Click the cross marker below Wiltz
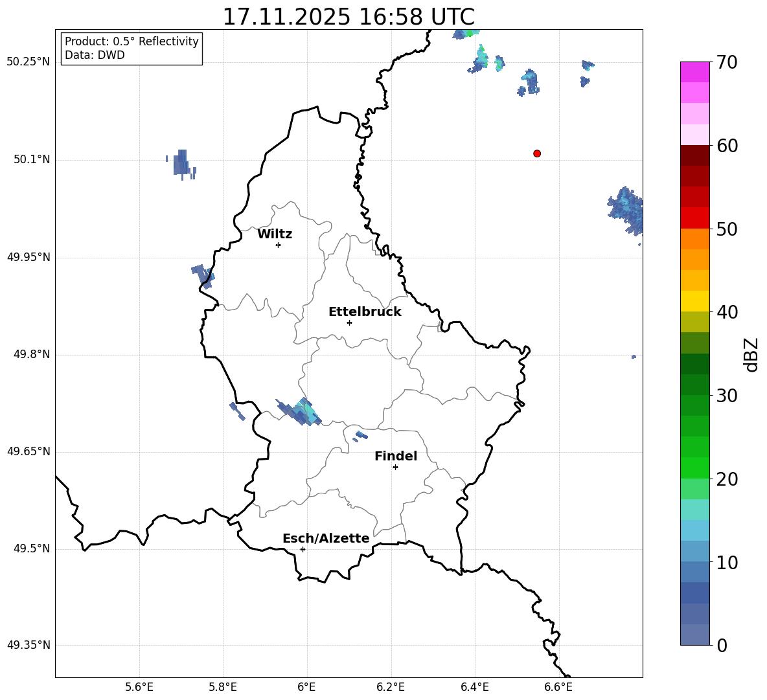The image size is (767, 700). [279, 245]
